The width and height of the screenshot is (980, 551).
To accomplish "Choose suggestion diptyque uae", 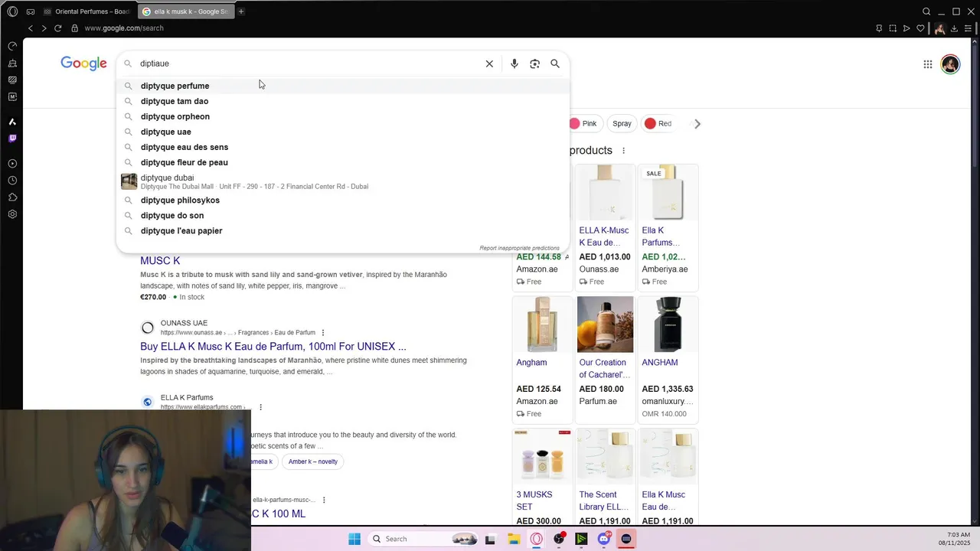I will [343, 132].
